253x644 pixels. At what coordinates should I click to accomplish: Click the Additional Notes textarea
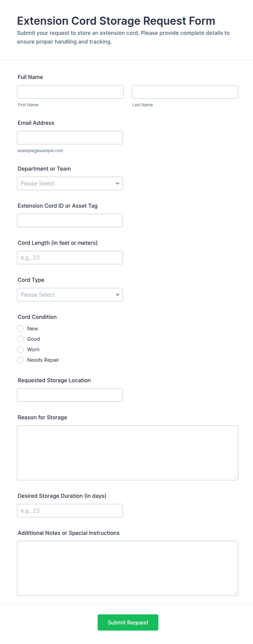coord(128,568)
